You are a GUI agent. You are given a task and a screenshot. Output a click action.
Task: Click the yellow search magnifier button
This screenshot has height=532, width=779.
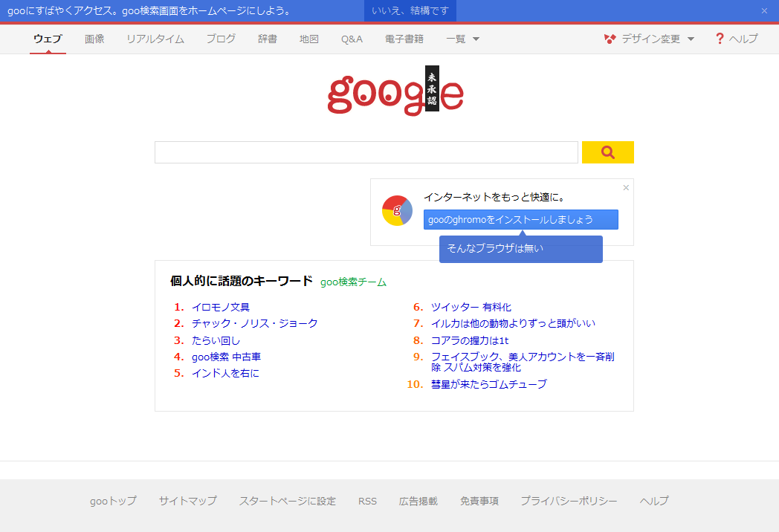(607, 152)
